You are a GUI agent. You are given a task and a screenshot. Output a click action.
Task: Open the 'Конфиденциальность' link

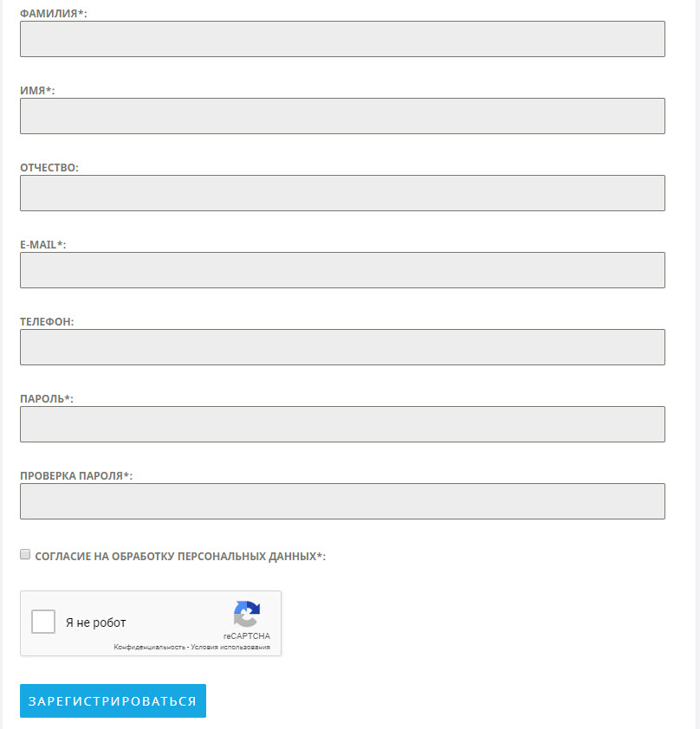(x=149, y=647)
